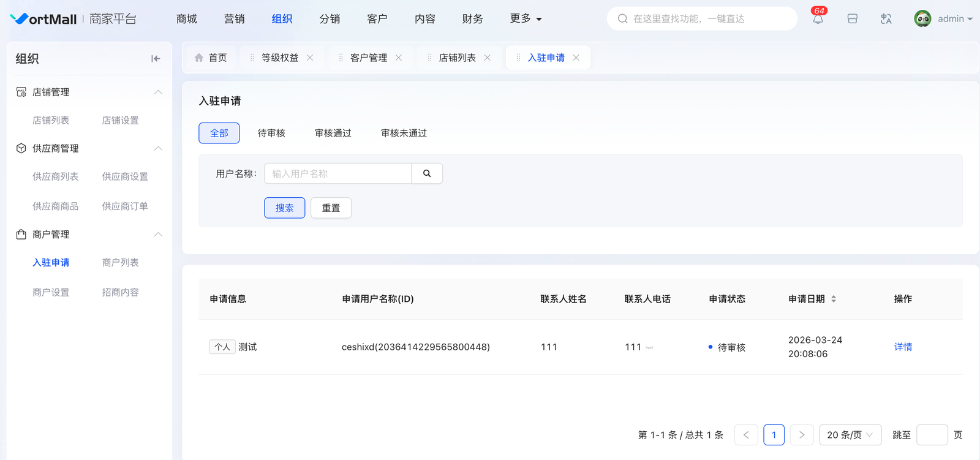Close the 等级权益 tab
The height and width of the screenshot is (460, 980).
(x=310, y=58)
